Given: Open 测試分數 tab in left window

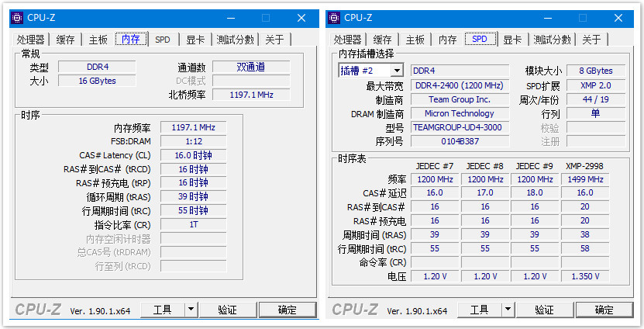Looking at the screenshot, I should (236, 40).
